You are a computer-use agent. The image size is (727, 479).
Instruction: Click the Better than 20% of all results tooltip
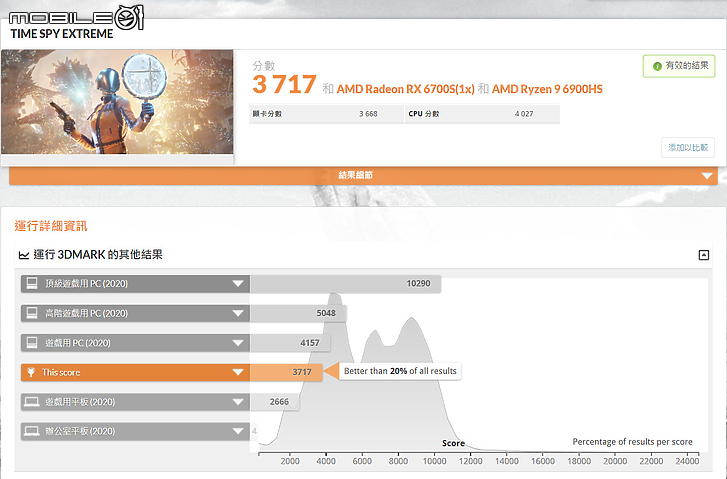(400, 371)
